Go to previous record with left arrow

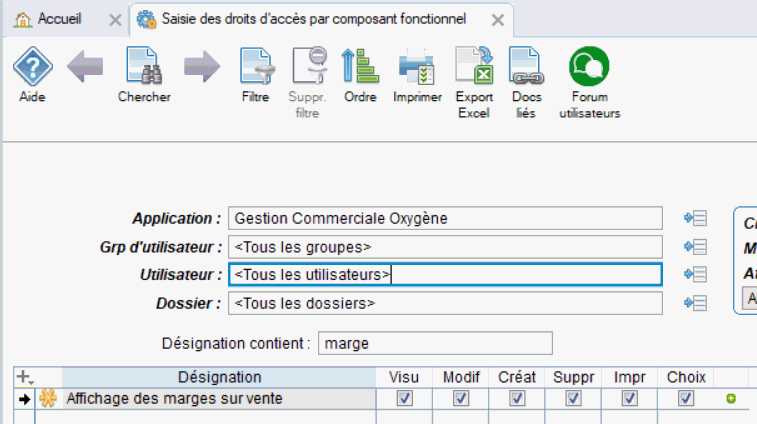(86, 67)
